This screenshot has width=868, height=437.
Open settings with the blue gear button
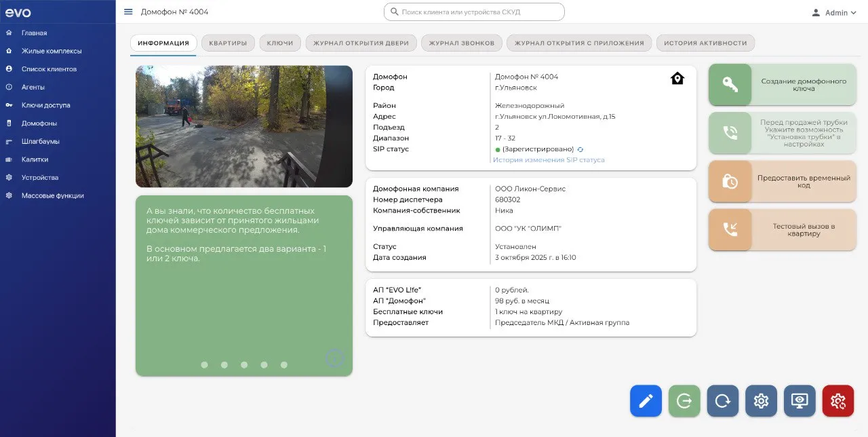click(x=761, y=400)
